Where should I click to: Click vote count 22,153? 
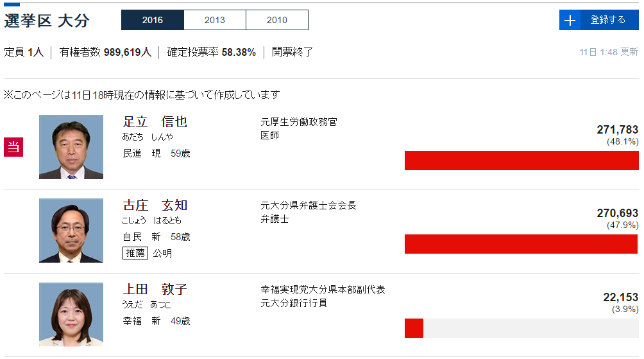click(621, 297)
